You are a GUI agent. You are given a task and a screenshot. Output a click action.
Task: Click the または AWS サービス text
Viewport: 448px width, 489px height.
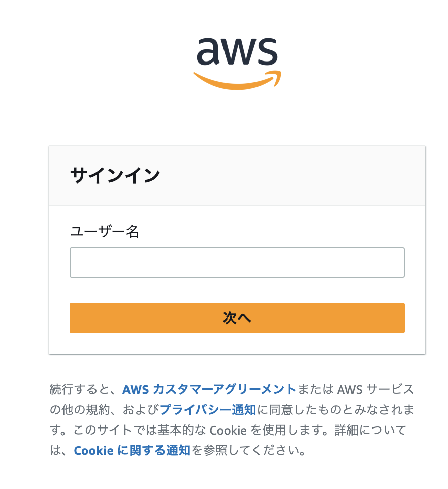click(x=356, y=389)
